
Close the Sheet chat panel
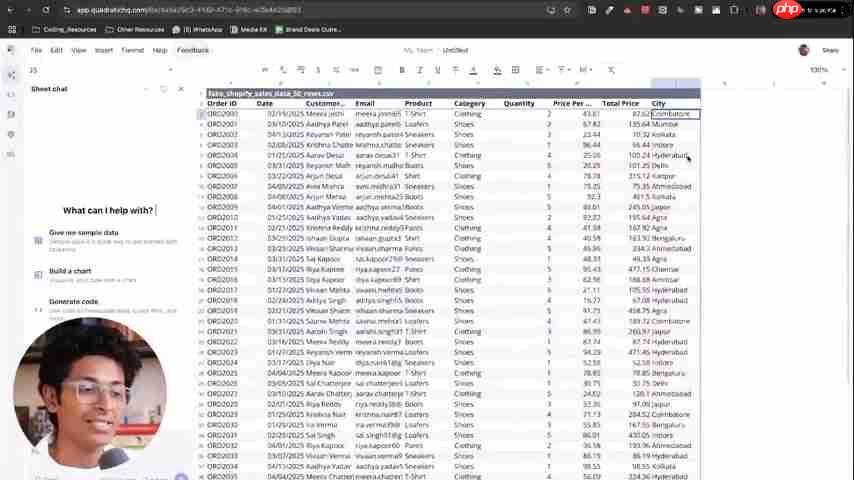(181, 89)
